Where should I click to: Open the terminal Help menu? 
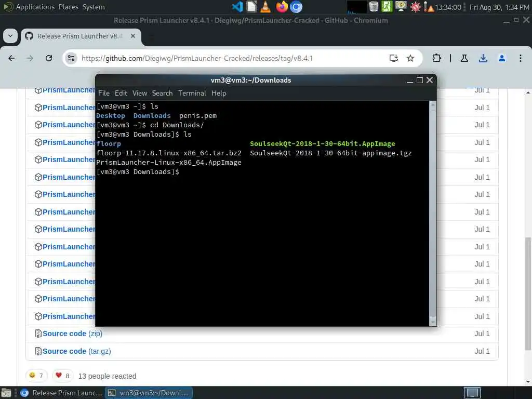(x=219, y=93)
